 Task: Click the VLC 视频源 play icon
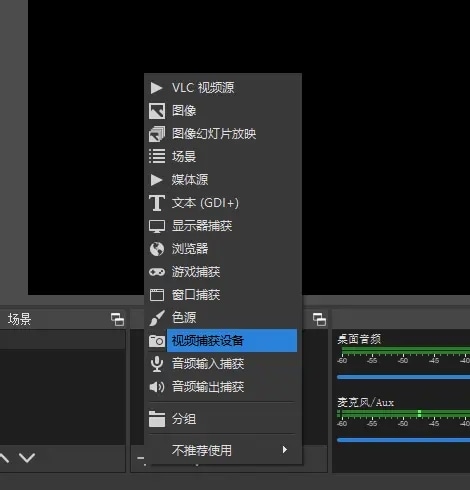coord(156,88)
